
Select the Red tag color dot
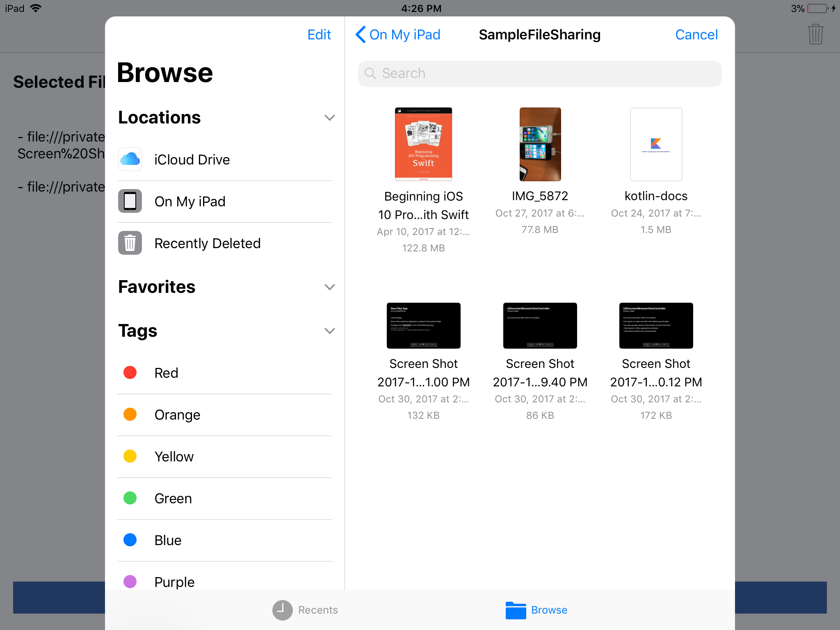pyautogui.click(x=130, y=372)
